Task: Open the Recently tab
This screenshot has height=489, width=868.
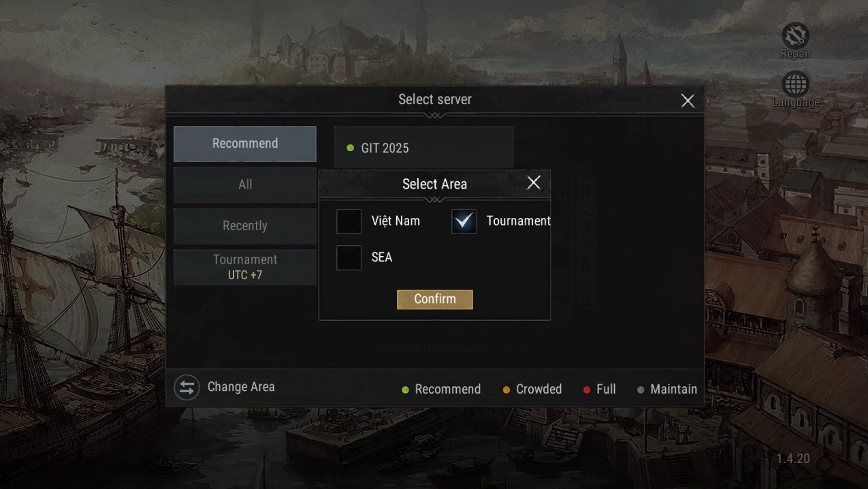Action: tap(245, 226)
